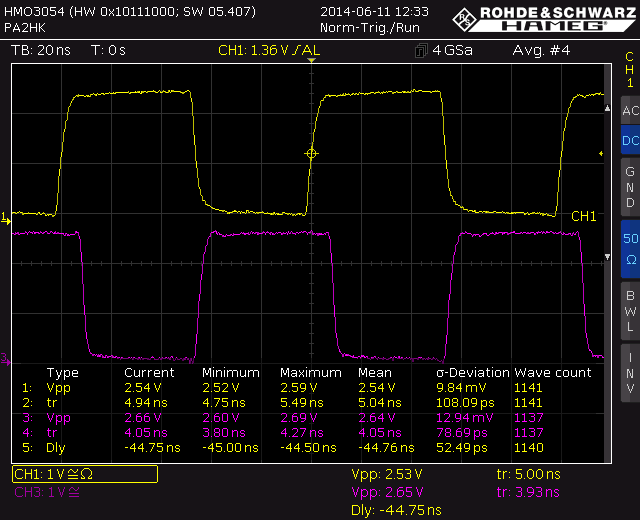Click the memory depth icon beside 4 GSa

pyautogui.click(x=413, y=50)
